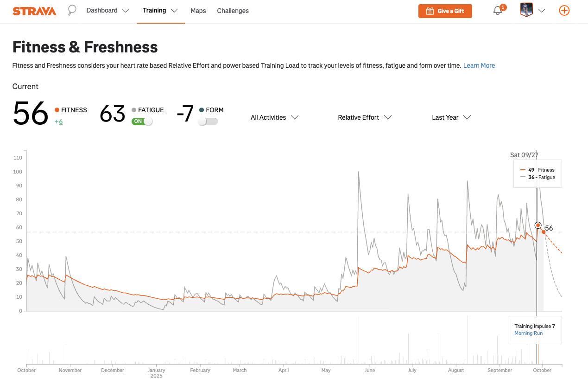Open the Challenges page
The height and width of the screenshot is (385, 588).
[233, 11]
